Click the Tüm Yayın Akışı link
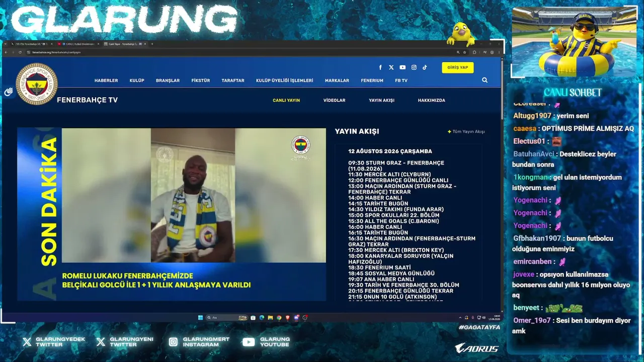 click(x=466, y=132)
